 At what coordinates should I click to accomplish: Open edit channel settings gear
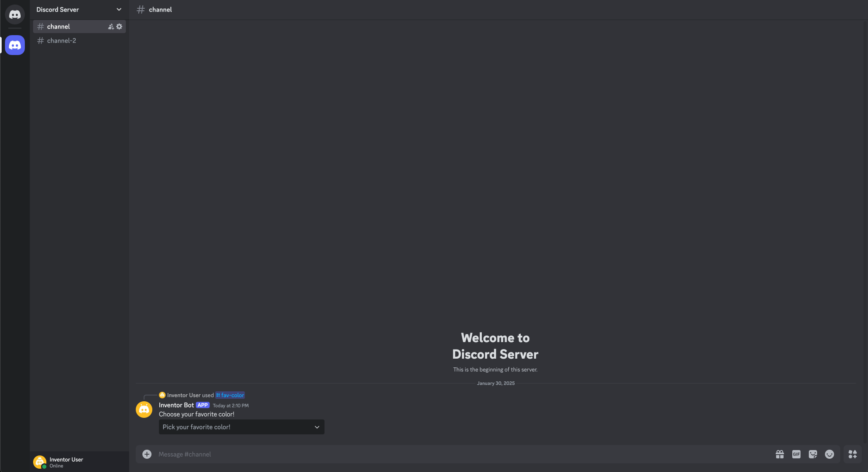(119, 26)
